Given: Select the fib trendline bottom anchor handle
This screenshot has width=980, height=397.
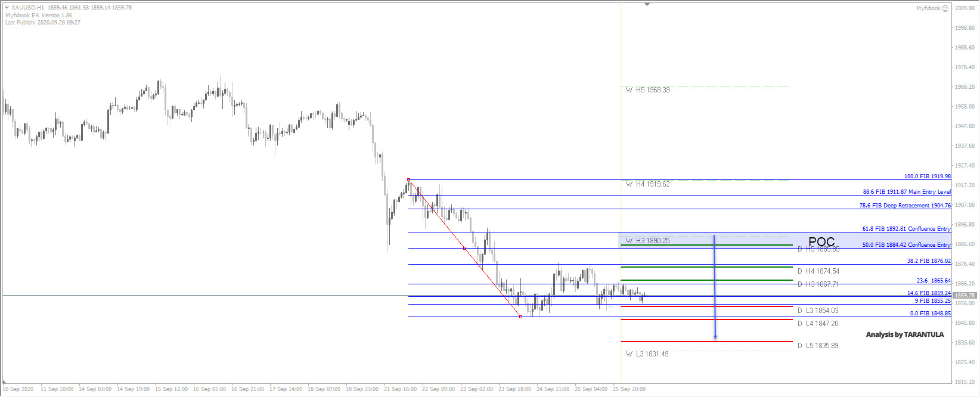Looking at the screenshot, I should 520,317.
